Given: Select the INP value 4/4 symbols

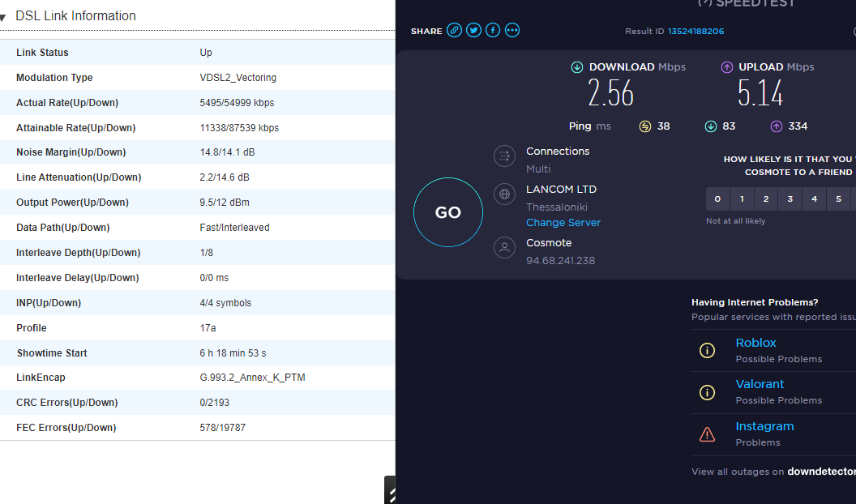Looking at the screenshot, I should click(x=225, y=303).
